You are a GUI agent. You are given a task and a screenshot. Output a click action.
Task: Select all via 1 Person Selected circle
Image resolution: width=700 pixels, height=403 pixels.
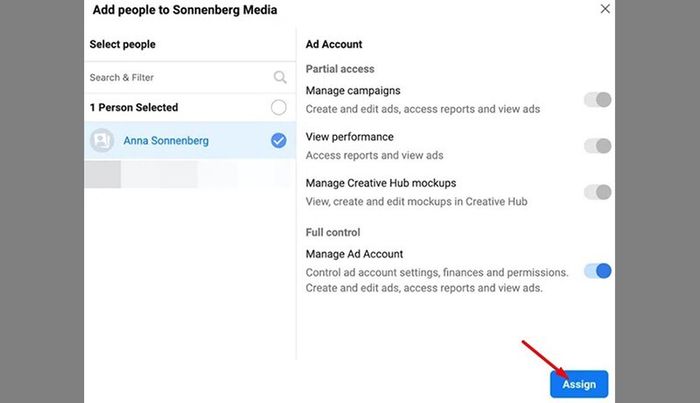279,108
